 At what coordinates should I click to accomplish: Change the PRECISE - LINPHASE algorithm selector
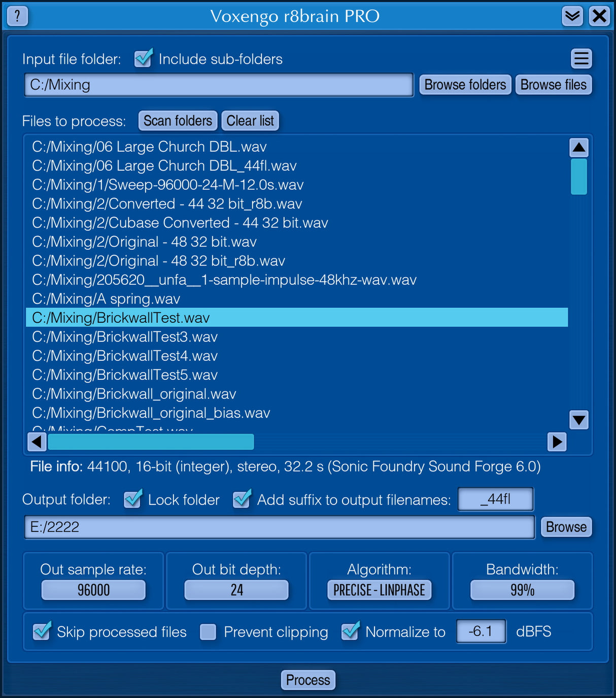click(379, 590)
